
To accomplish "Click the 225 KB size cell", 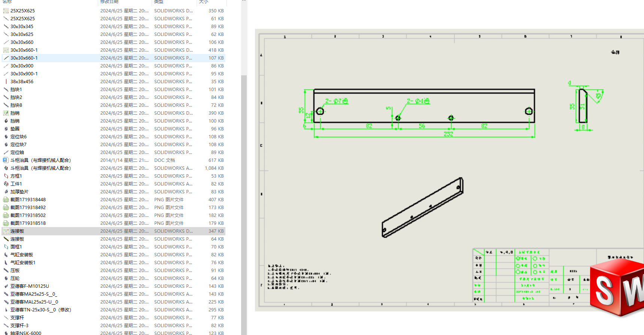I will point(216,302).
